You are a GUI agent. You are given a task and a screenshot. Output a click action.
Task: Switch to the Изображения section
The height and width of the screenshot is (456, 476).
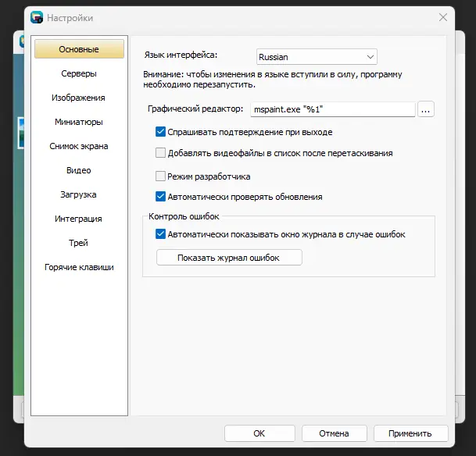click(79, 98)
